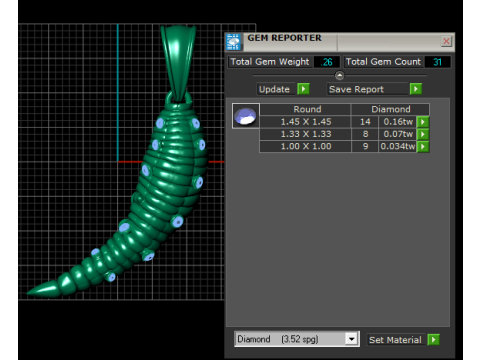The width and height of the screenshot is (480, 360).
Task: Click the Round column header
Action: click(305, 109)
